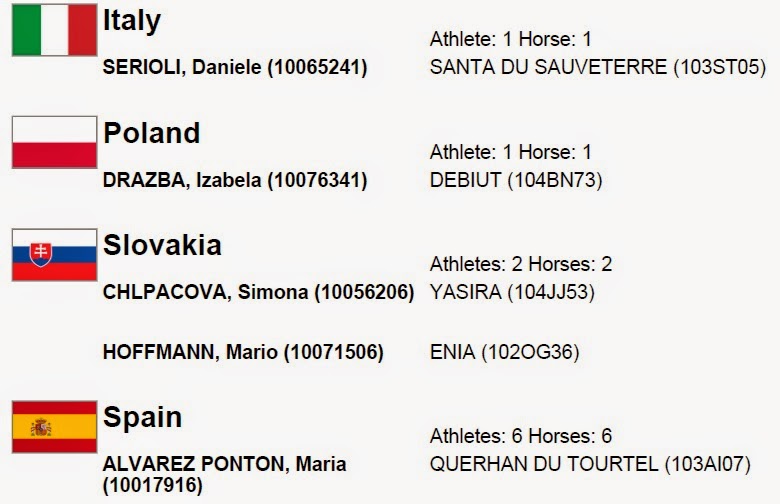Open athlete DRAZBA, Izabela entry
780x504 pixels.
[x=235, y=180]
